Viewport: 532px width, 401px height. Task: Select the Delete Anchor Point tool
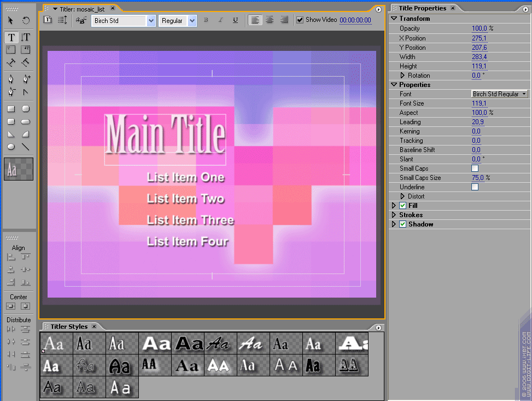11,92
